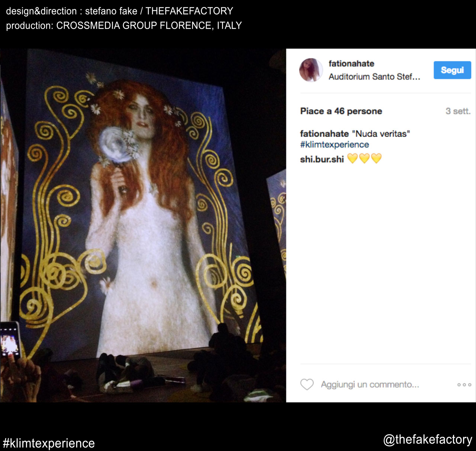476x451 pixels.
Task: Open the #klimtexperience hashtag link in caption
Action: coord(335,144)
